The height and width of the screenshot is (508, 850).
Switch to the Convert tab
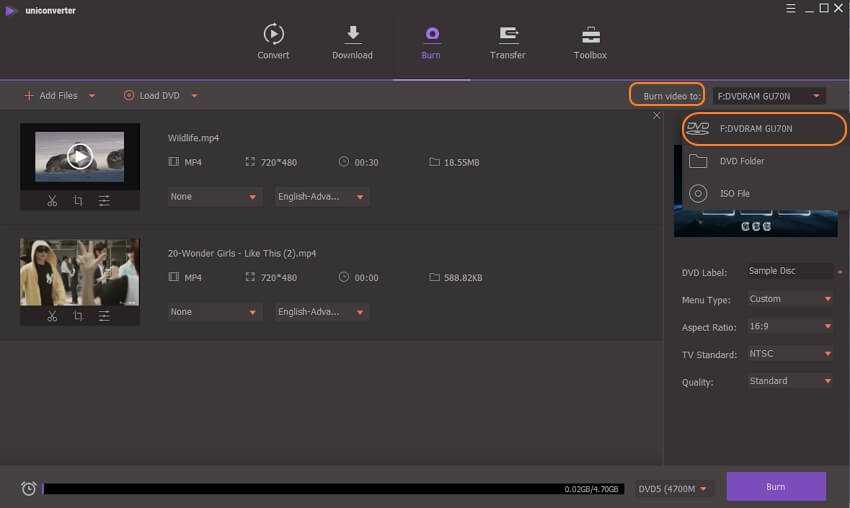(273, 42)
